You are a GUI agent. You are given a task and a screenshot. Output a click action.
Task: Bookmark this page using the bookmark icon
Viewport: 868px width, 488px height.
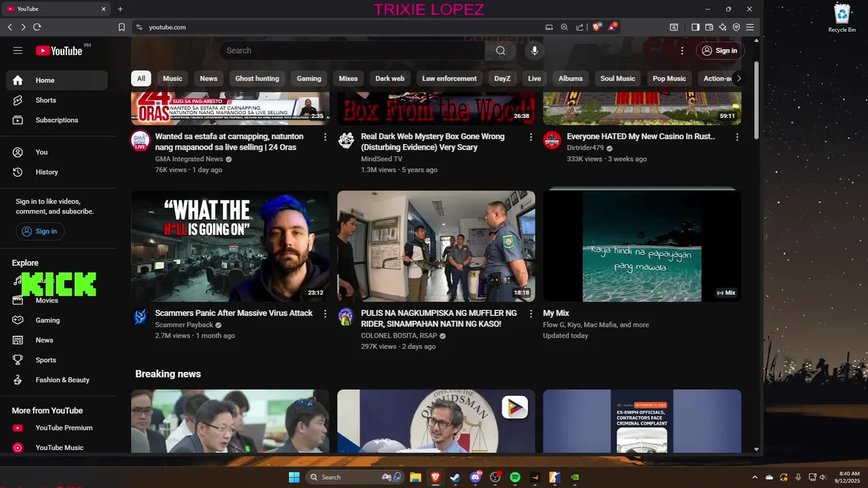(121, 27)
